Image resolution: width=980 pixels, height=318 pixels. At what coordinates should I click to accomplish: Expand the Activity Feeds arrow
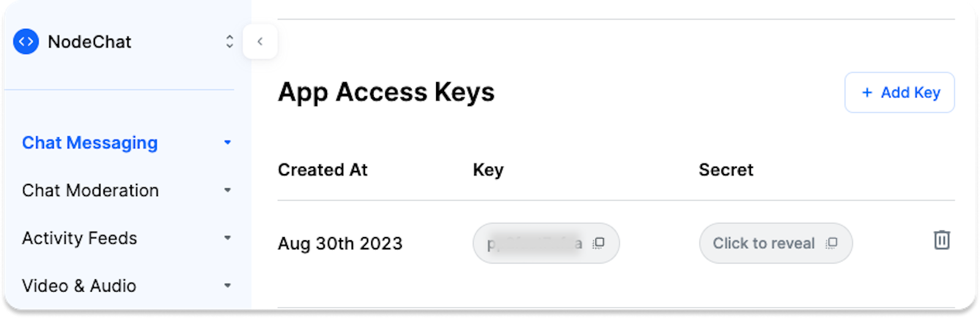click(x=227, y=238)
